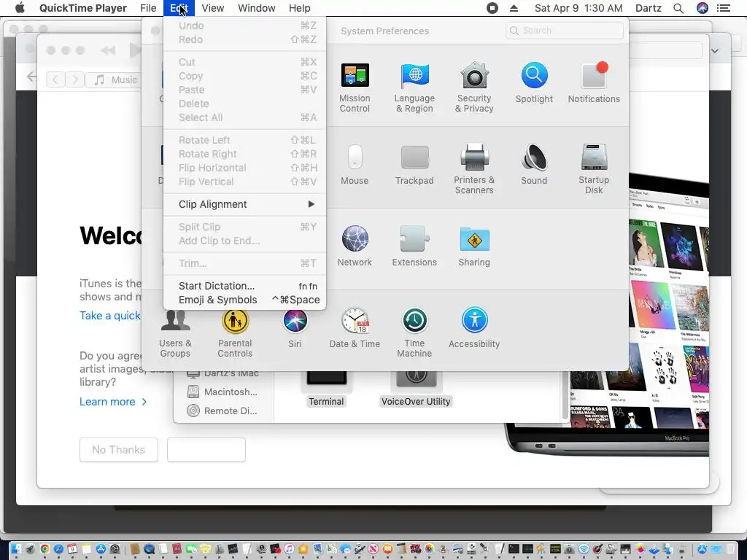
Task: Open Spotlight preferences pane
Action: pyautogui.click(x=534, y=83)
